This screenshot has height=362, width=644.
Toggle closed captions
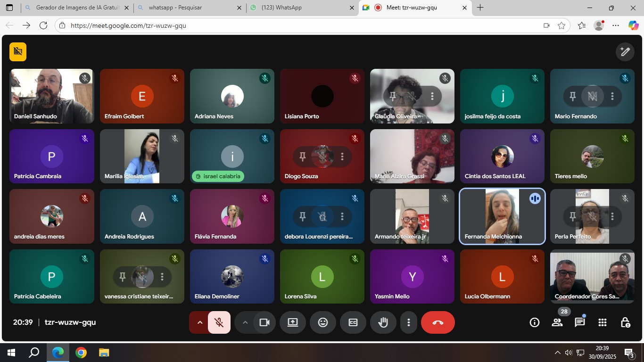353,322
